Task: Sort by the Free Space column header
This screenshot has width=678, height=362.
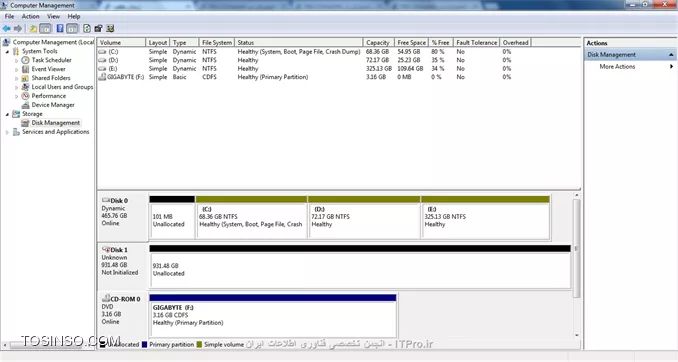Action: coord(411,42)
